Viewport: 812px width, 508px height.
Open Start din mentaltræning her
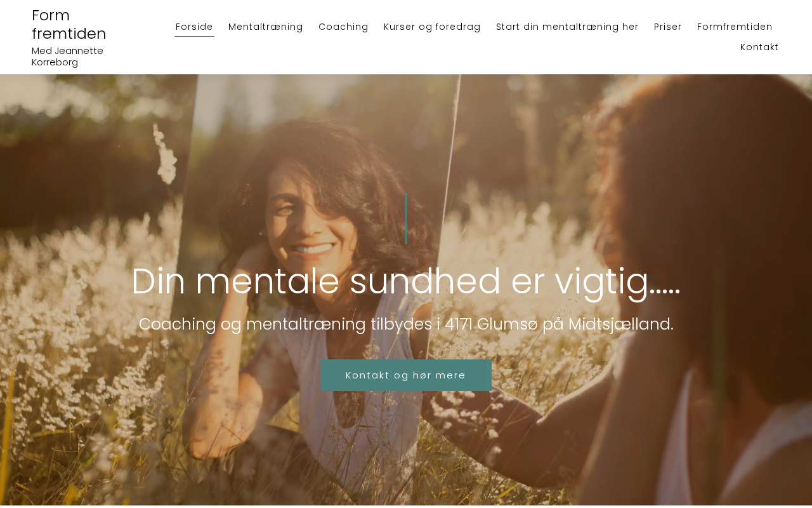click(x=567, y=27)
